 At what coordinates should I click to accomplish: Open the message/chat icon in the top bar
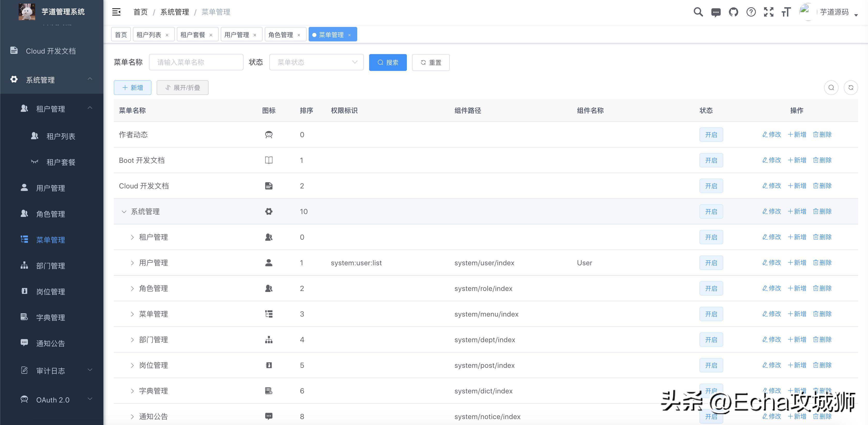(716, 12)
